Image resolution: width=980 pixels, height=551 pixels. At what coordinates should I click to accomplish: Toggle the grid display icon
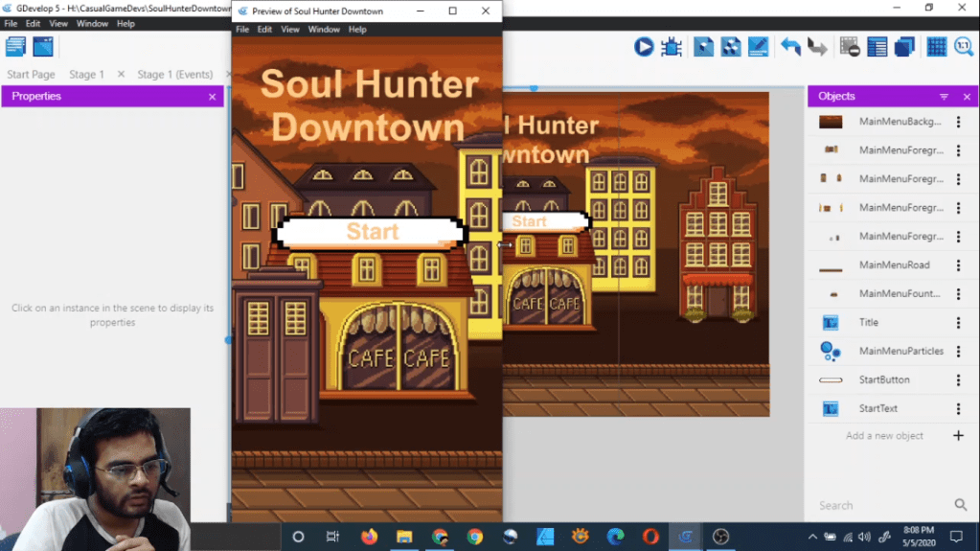click(936, 46)
